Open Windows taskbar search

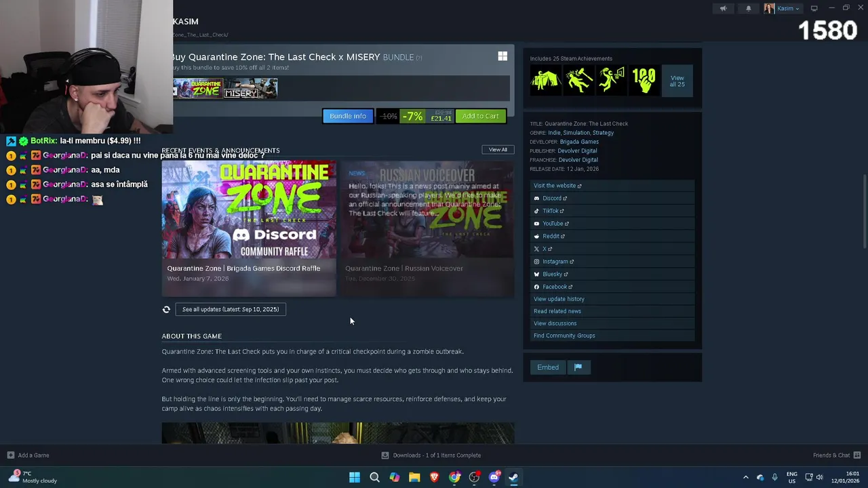pos(374,477)
